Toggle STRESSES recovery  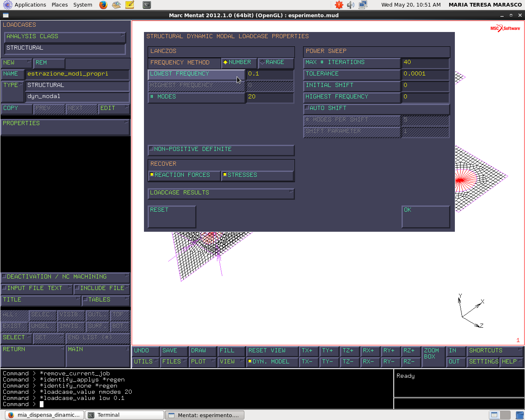click(x=258, y=176)
